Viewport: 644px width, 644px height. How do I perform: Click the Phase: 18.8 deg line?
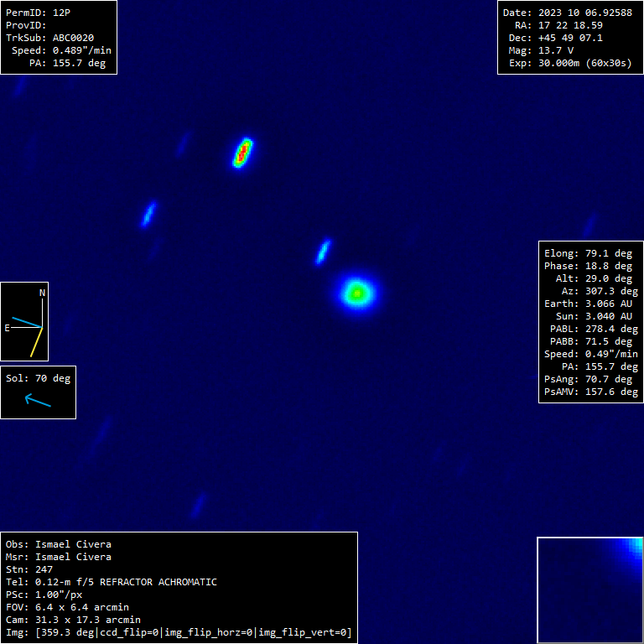[x=588, y=266]
